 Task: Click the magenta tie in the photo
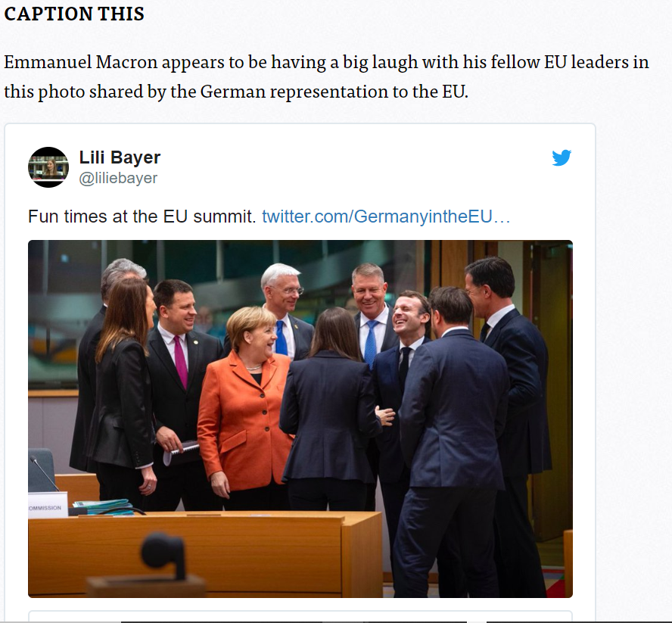pyautogui.click(x=182, y=361)
